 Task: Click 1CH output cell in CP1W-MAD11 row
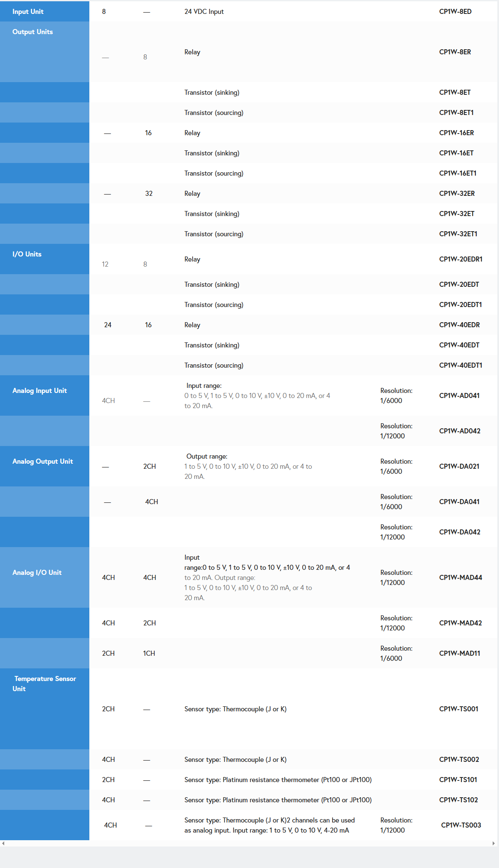149,653
